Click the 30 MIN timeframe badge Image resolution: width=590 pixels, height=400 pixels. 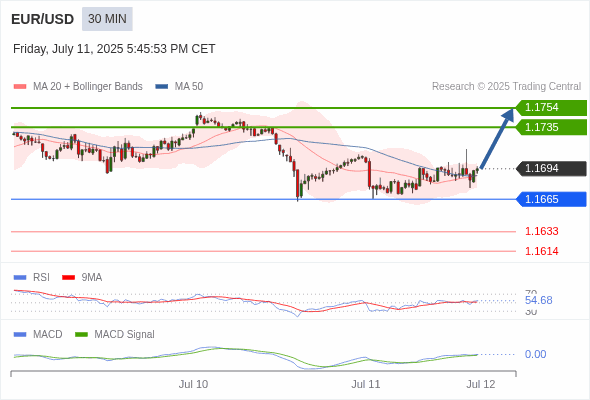107,19
